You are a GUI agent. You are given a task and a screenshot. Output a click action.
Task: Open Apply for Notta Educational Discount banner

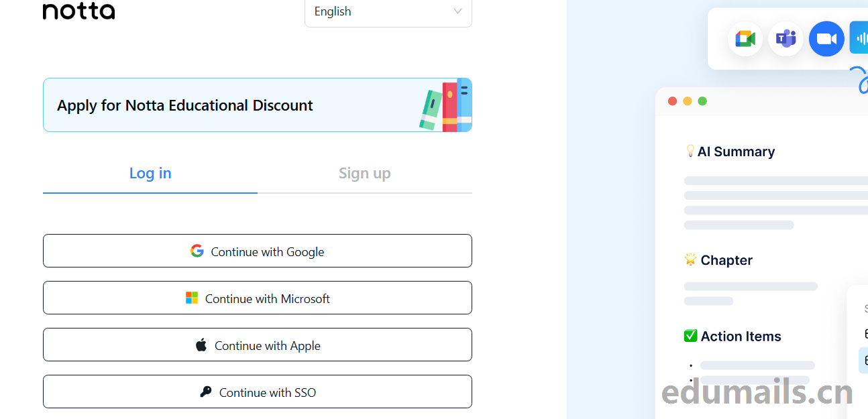258,105
